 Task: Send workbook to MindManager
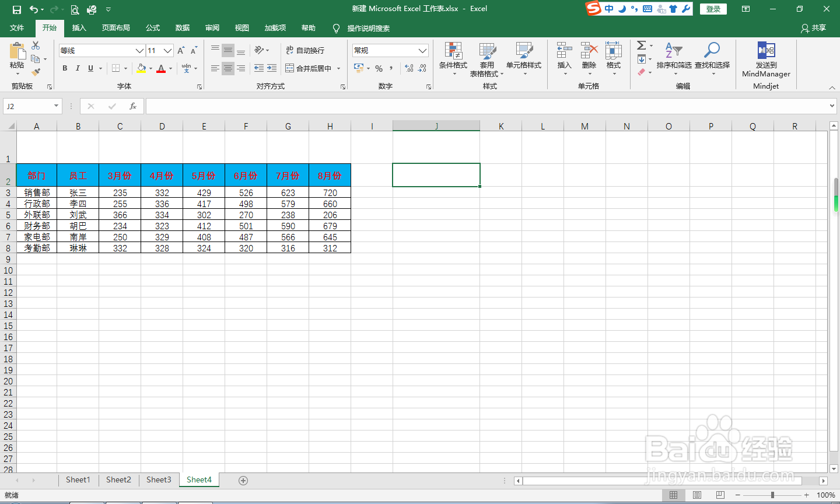point(766,59)
